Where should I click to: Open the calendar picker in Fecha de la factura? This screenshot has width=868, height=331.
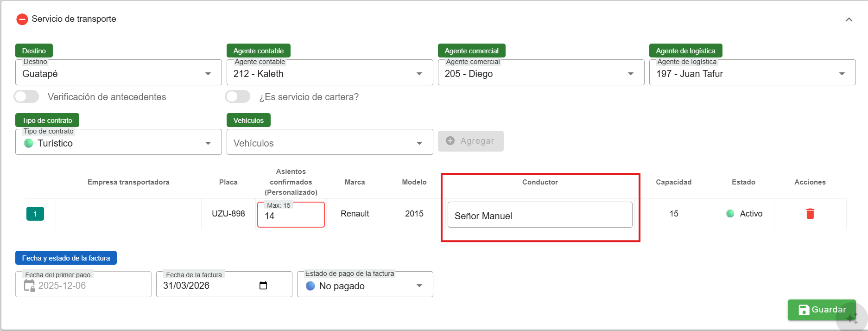pos(263,286)
